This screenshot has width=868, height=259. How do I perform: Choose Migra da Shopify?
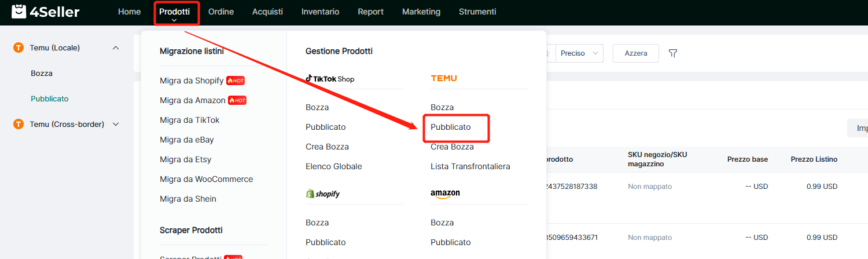coord(192,81)
